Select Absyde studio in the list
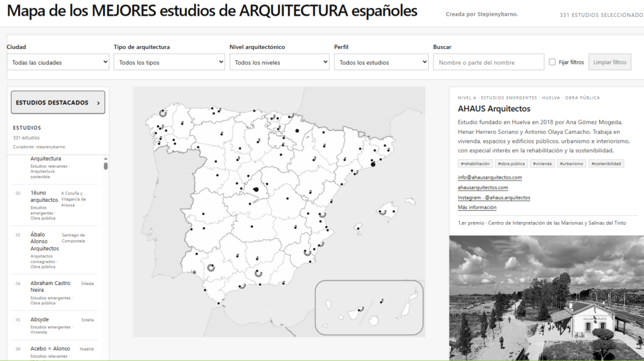The image size is (644, 361). coord(55,325)
